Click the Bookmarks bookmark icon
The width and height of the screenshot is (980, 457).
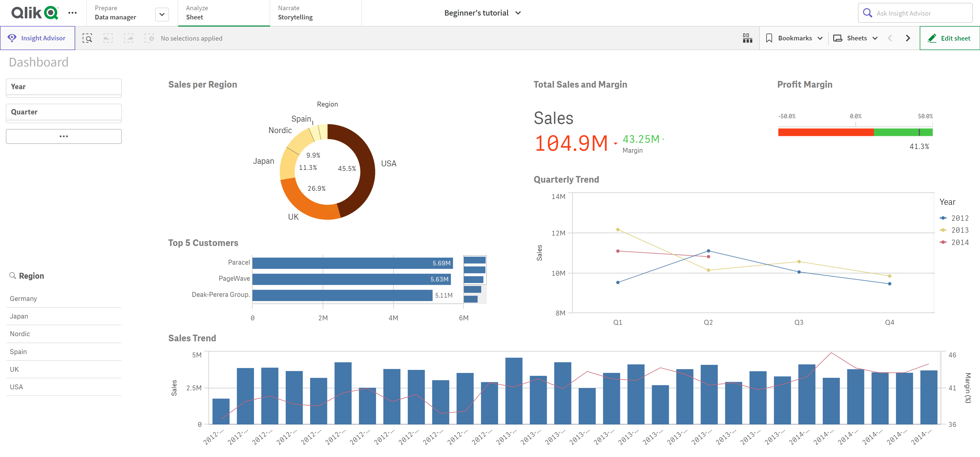pyautogui.click(x=769, y=38)
